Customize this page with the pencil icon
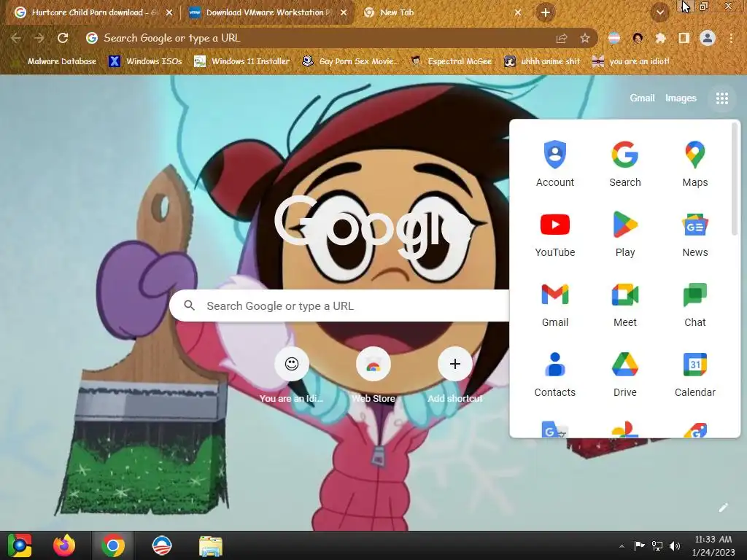 click(x=723, y=507)
